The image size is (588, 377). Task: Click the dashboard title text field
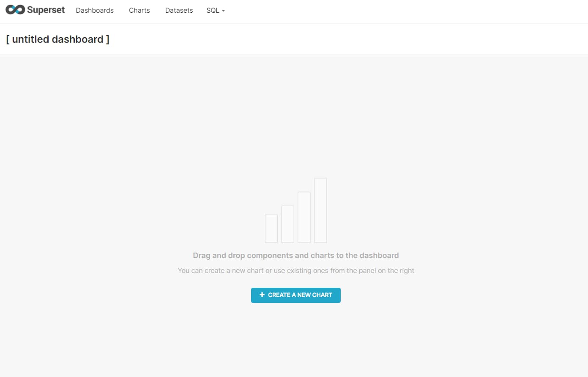[x=58, y=39]
